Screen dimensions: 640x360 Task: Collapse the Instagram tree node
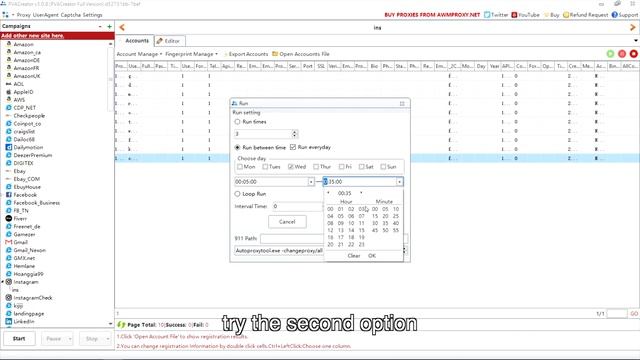click(2, 282)
